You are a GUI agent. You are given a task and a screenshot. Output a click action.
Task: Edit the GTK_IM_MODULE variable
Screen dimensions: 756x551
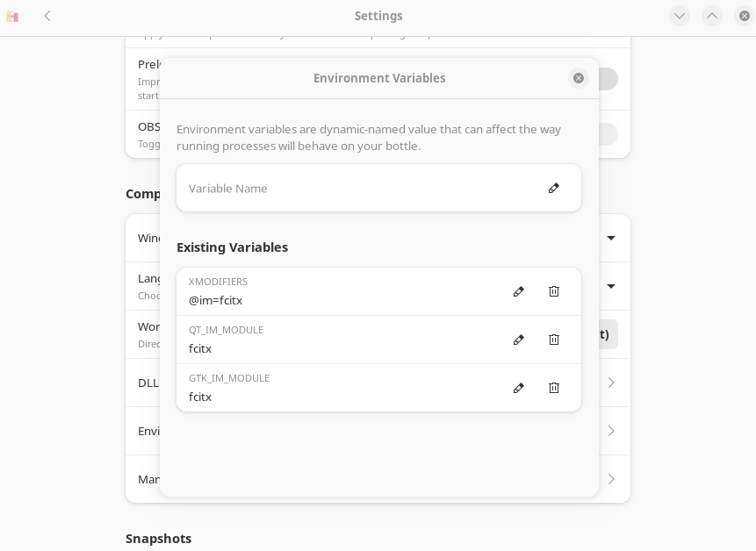pyautogui.click(x=519, y=388)
